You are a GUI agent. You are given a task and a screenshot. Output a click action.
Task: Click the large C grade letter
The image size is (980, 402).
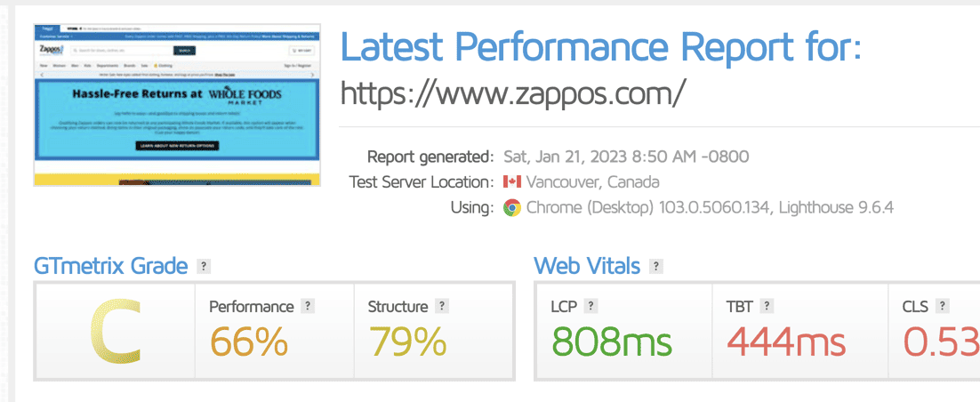click(115, 331)
